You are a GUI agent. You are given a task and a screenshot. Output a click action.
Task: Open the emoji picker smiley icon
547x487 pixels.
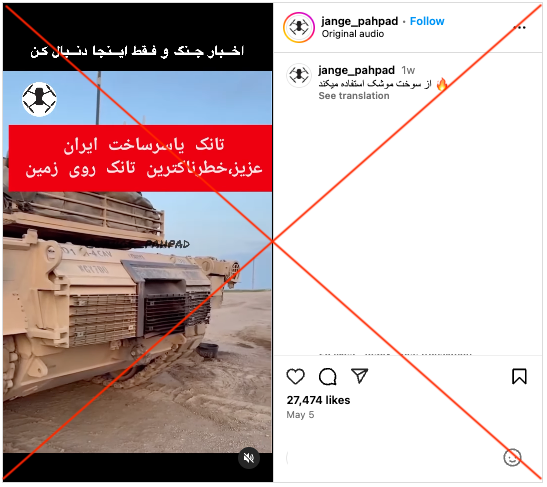click(x=512, y=458)
